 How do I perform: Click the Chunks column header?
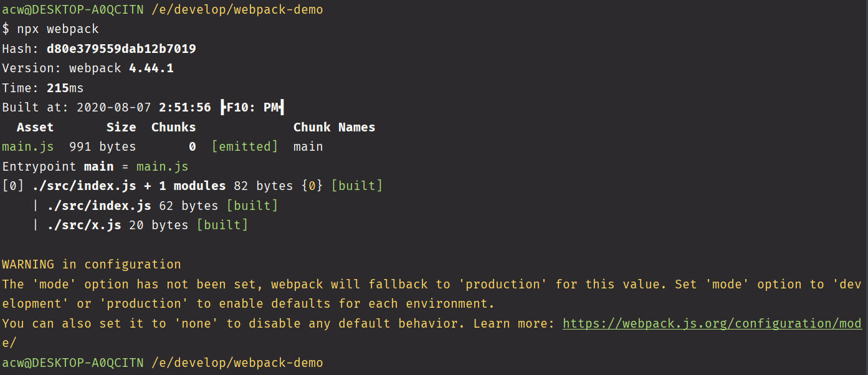coord(174,128)
